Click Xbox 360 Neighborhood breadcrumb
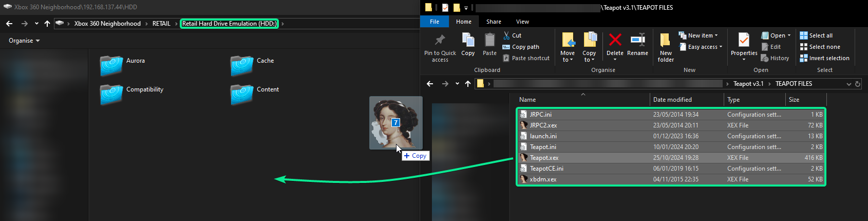Screen dimensions: 868x221 tap(107, 24)
